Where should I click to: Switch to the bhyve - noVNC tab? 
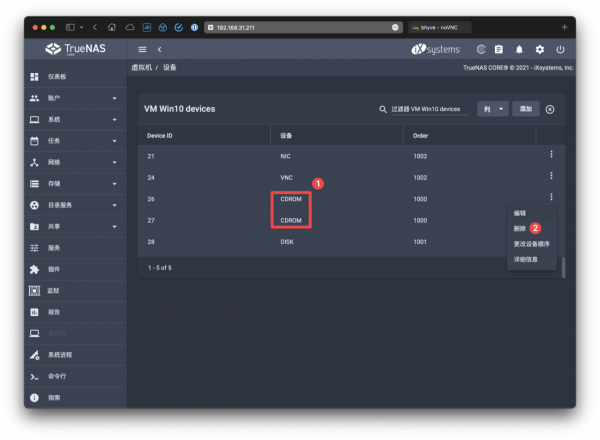440,28
